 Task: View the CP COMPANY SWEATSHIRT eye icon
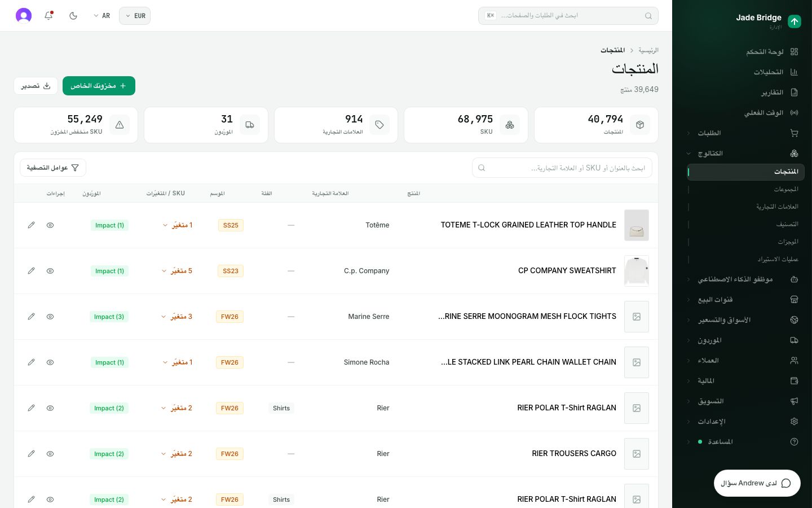click(50, 271)
